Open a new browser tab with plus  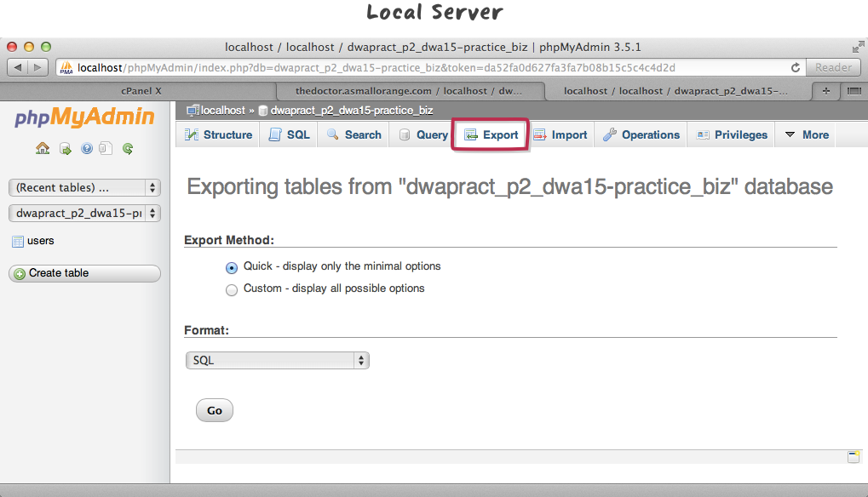[x=825, y=90]
